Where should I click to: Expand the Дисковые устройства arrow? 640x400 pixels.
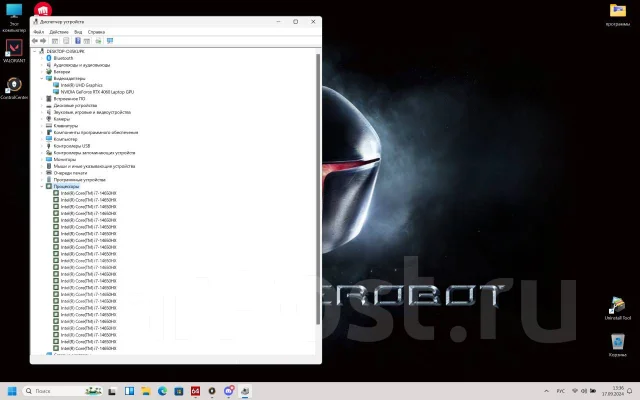pos(42,105)
